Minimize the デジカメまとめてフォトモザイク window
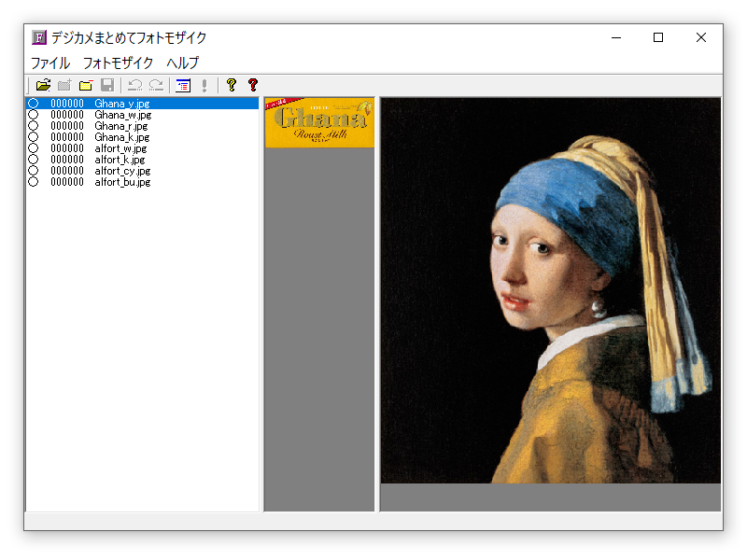 (616, 37)
